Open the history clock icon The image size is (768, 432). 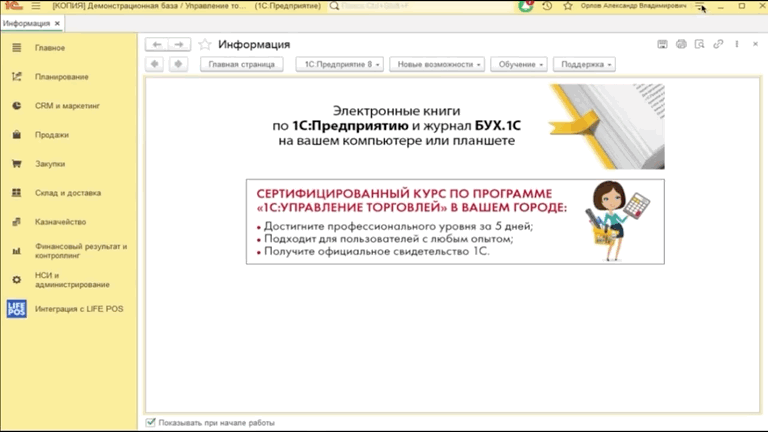tap(547, 6)
